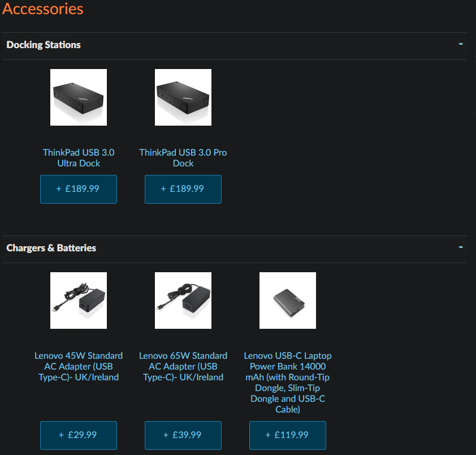The width and height of the screenshot is (476, 455).
Task: Open Lenovo 65W Standard AC Adapter link
Action: (183, 366)
